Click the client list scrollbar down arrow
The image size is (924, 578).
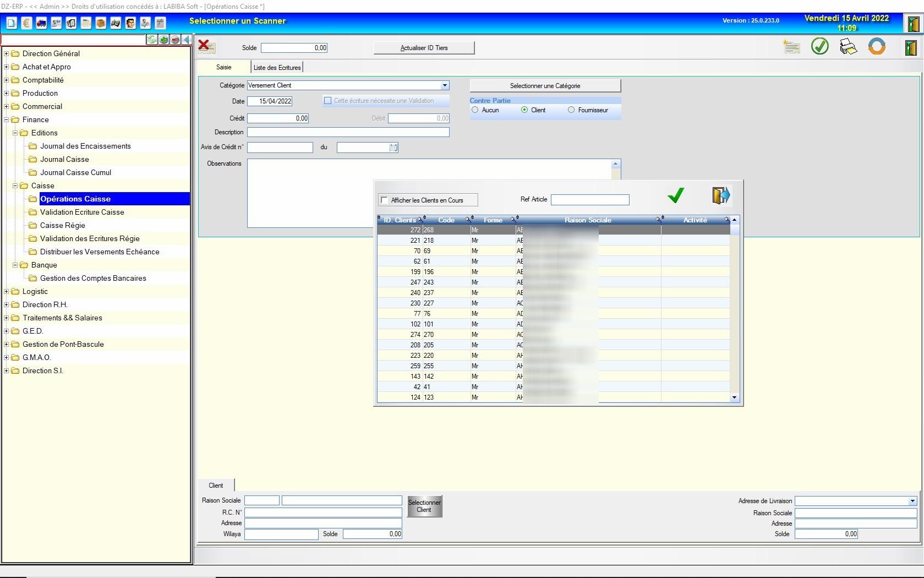[x=734, y=397]
